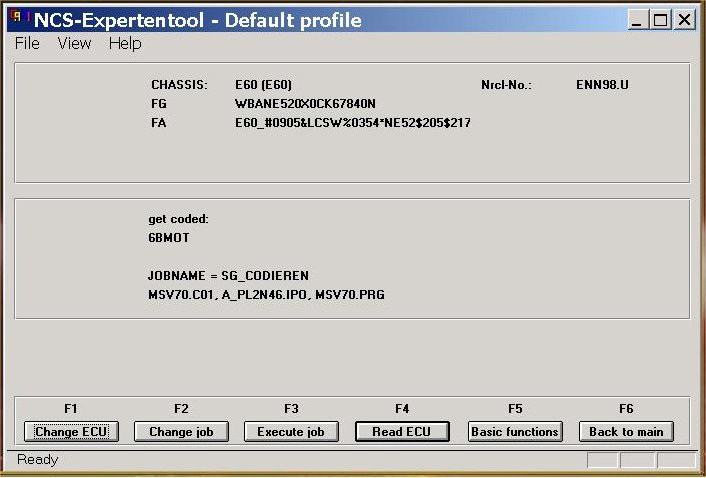Click the Read ECU button
706x478 pixels.
[x=402, y=432]
